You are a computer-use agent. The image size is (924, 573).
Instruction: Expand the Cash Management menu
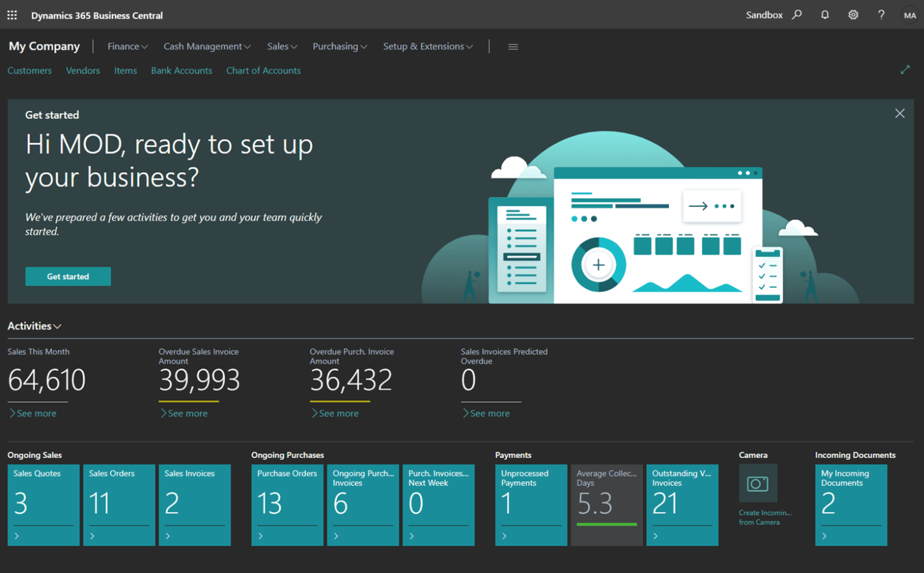pyautogui.click(x=207, y=46)
